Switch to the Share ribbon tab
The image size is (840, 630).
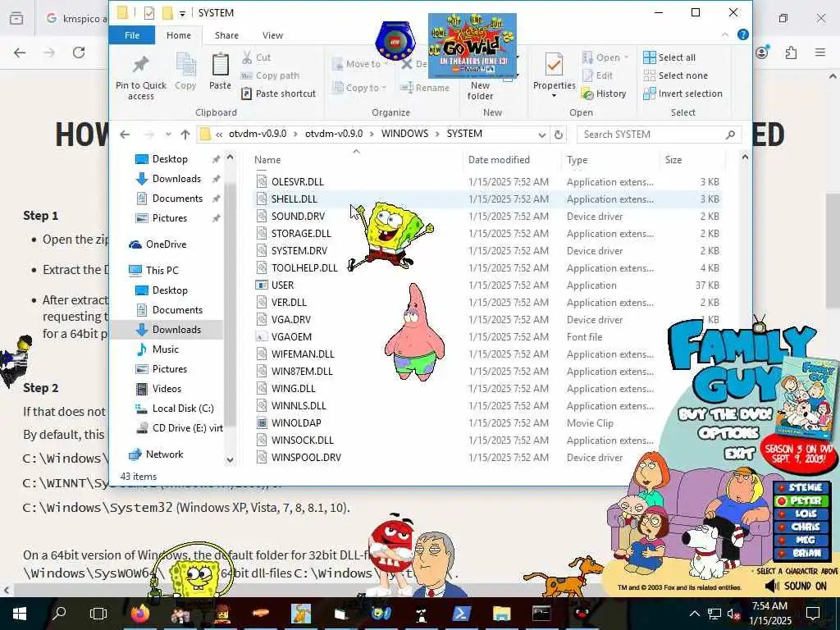226,35
